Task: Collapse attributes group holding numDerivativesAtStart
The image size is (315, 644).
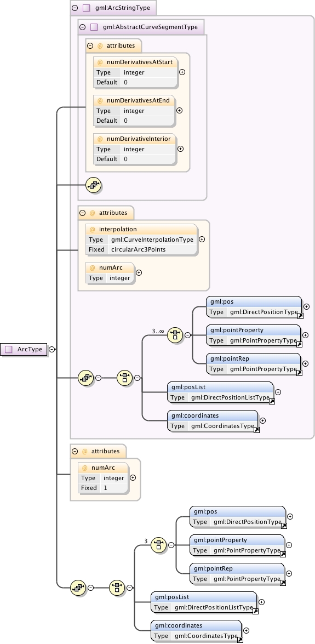Action: [90, 46]
